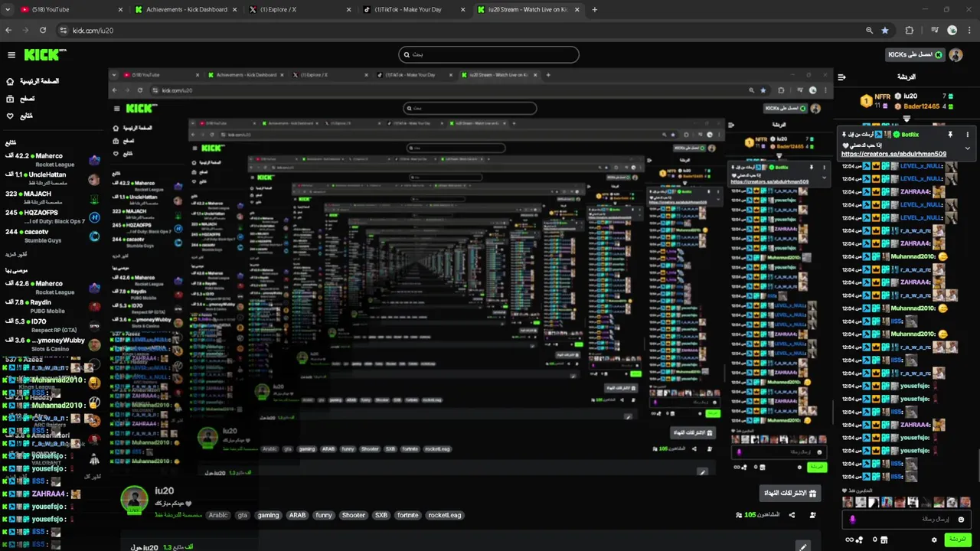Image resolution: width=980 pixels, height=551 pixels.
Task: Open a new browser tab with plus
Action: pos(595,9)
